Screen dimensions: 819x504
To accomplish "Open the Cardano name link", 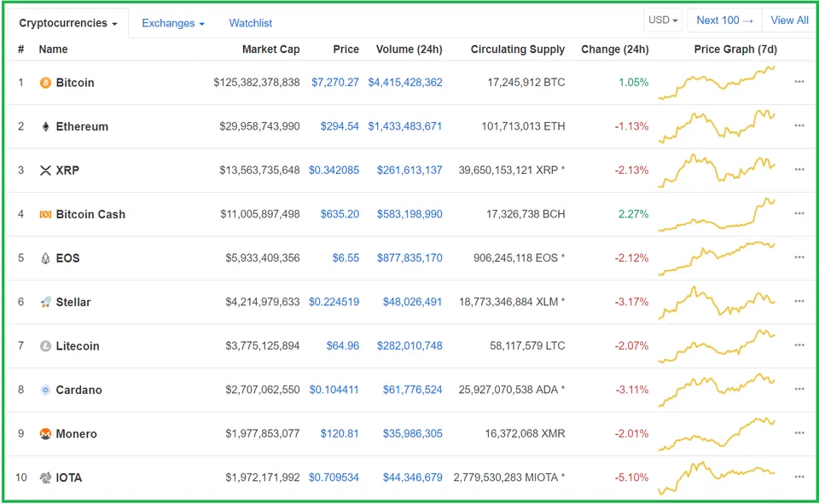I will [78, 390].
